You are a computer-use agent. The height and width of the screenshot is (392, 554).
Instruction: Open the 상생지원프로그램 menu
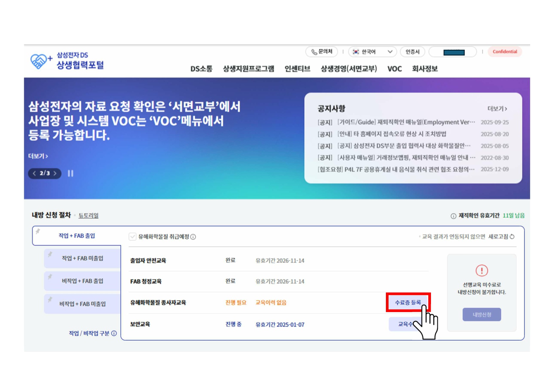click(x=248, y=69)
